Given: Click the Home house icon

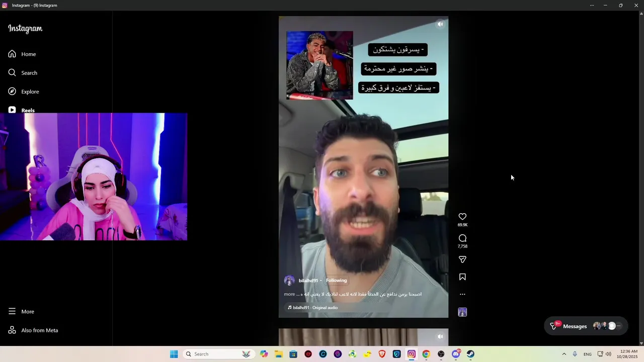Looking at the screenshot, I should point(12,54).
